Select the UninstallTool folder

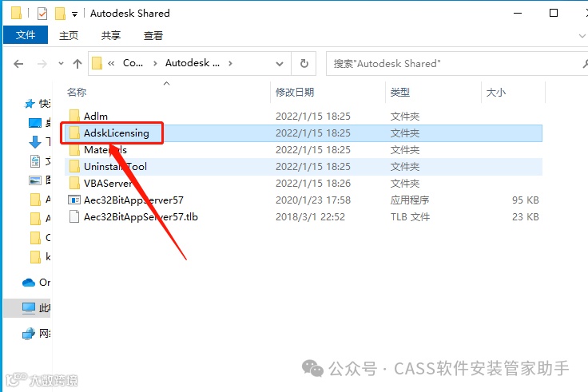pyautogui.click(x=303, y=166)
